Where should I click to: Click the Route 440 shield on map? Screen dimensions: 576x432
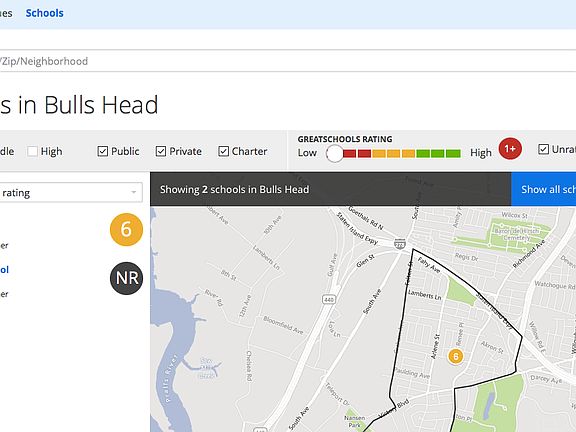[x=329, y=300]
